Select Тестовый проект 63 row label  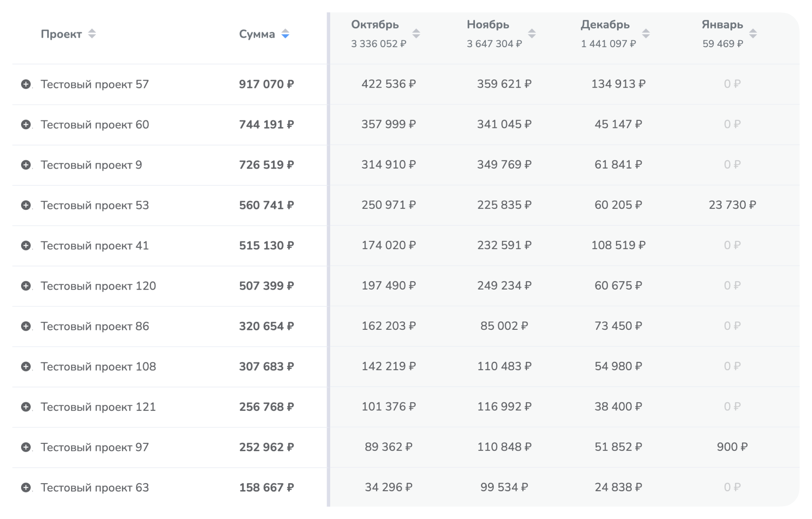coord(95,487)
